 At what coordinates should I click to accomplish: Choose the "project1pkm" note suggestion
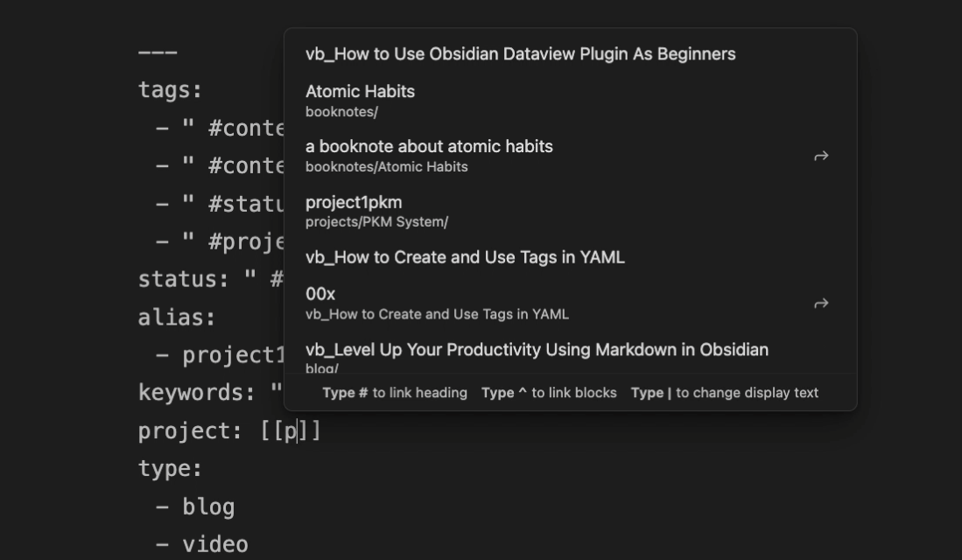click(354, 202)
